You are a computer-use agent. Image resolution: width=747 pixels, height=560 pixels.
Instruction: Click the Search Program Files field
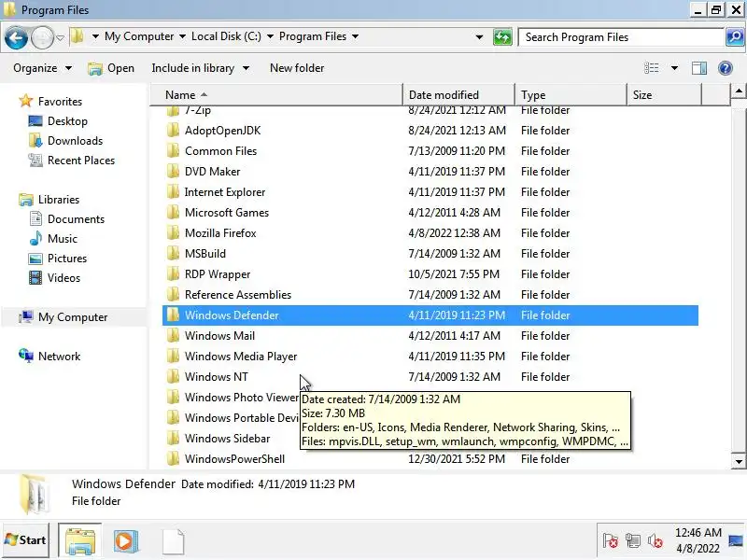[621, 37]
